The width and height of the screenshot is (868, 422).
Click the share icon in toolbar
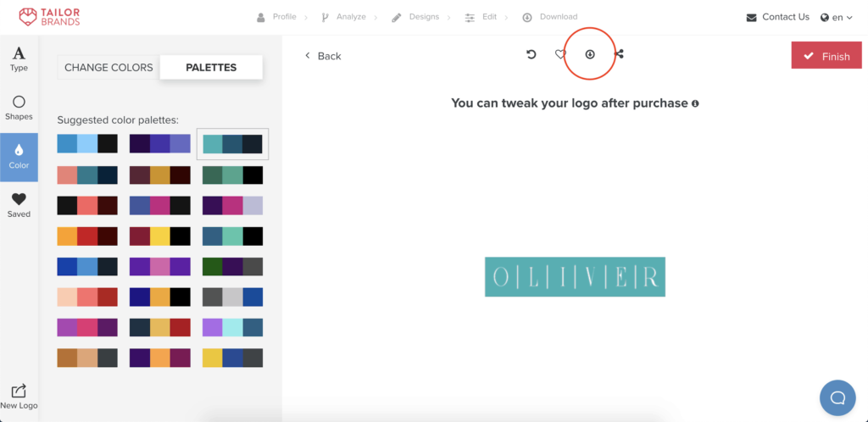point(619,54)
